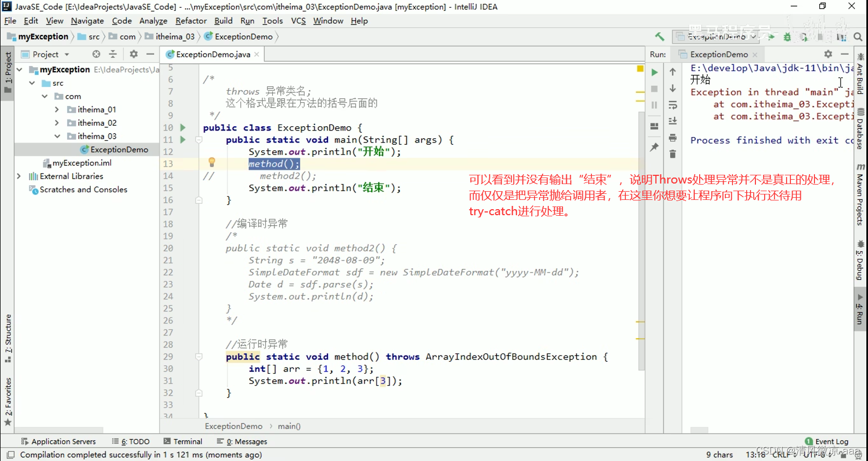The width and height of the screenshot is (868, 461).
Task: Click the run gutter icon beside class ExceptionDemo
Action: point(183,127)
